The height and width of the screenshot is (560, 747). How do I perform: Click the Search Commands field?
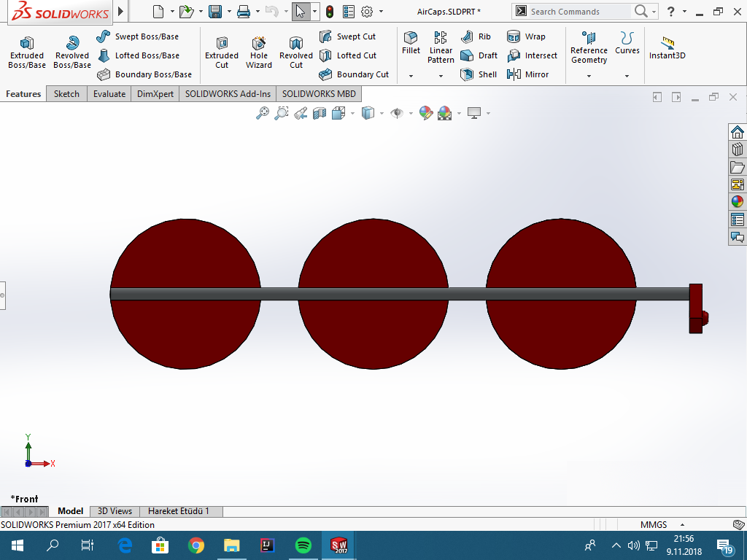click(x=580, y=12)
